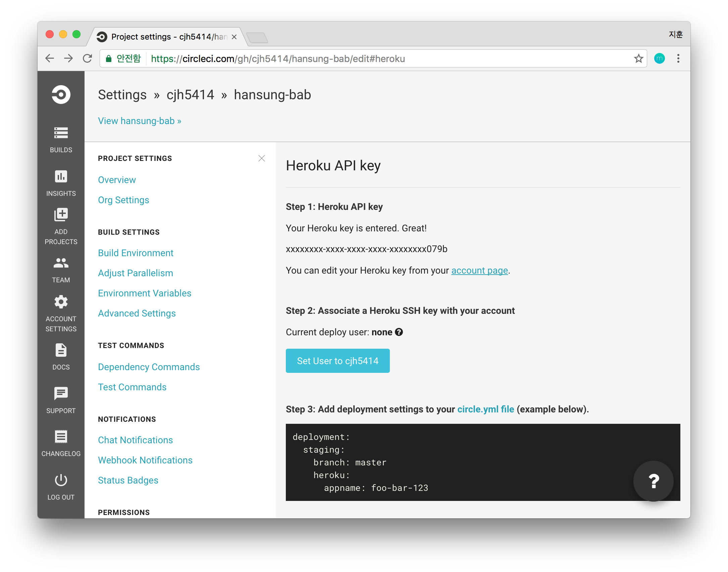Image resolution: width=728 pixels, height=572 pixels.
Task: Click the deploy user help tooltip icon
Action: pos(399,332)
